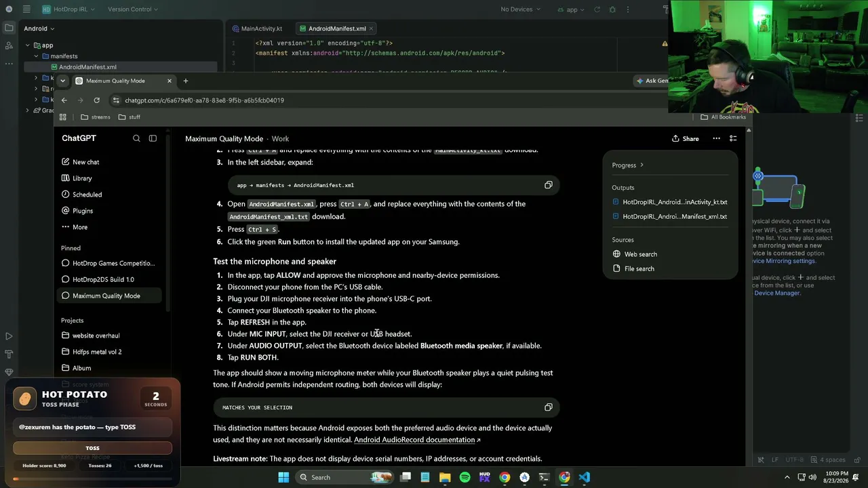Open File search sources

tap(633, 268)
